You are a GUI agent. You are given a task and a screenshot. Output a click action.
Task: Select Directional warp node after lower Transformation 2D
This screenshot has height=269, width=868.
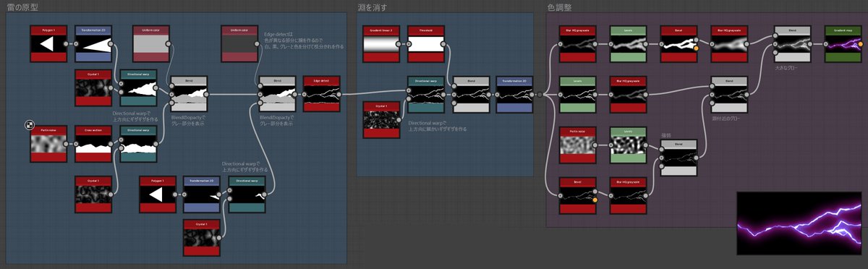pyautogui.click(x=247, y=195)
